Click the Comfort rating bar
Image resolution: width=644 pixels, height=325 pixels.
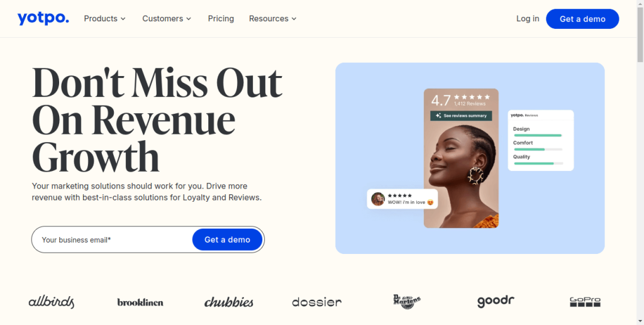[538, 150]
